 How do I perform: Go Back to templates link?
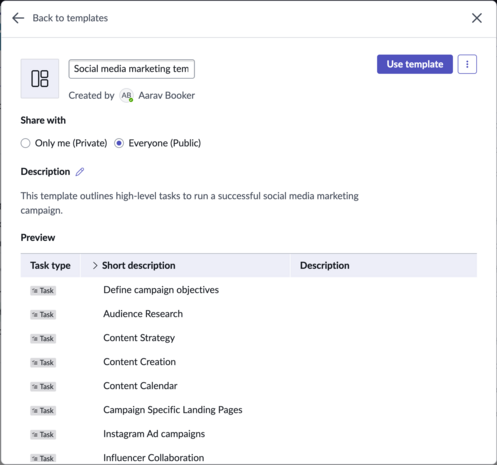tap(70, 18)
